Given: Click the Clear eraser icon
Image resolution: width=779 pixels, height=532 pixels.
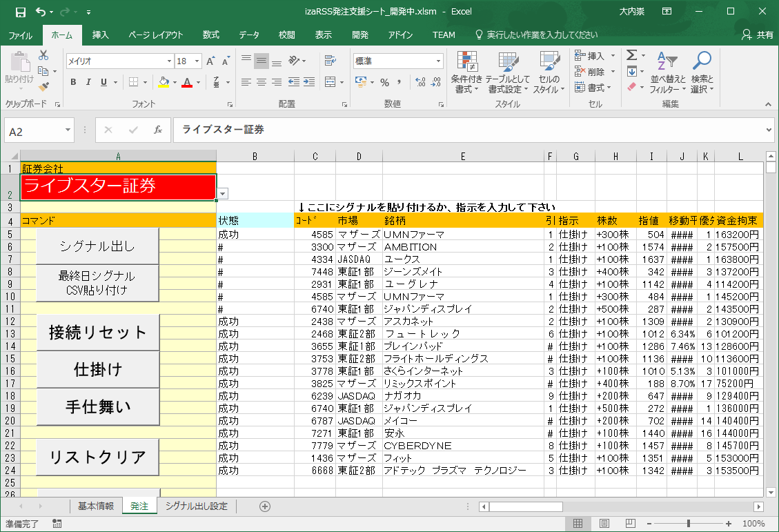Looking at the screenshot, I should (x=632, y=87).
